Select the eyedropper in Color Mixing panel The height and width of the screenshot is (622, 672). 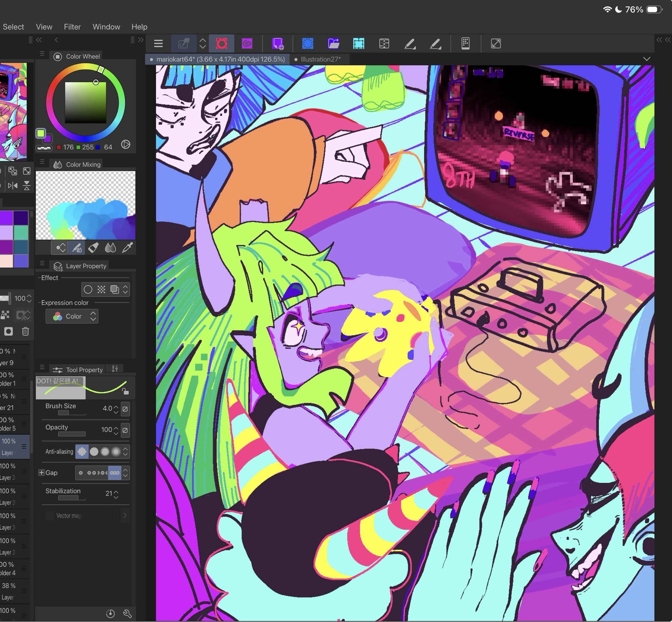pyautogui.click(x=127, y=248)
